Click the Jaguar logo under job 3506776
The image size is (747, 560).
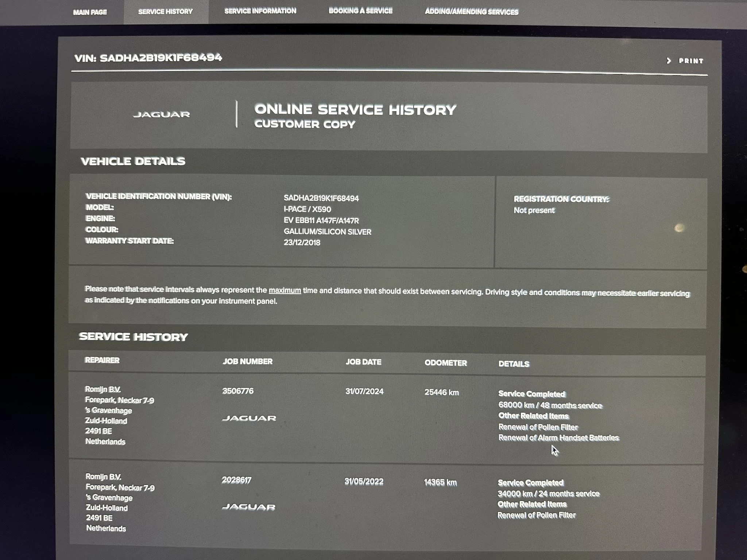(249, 418)
